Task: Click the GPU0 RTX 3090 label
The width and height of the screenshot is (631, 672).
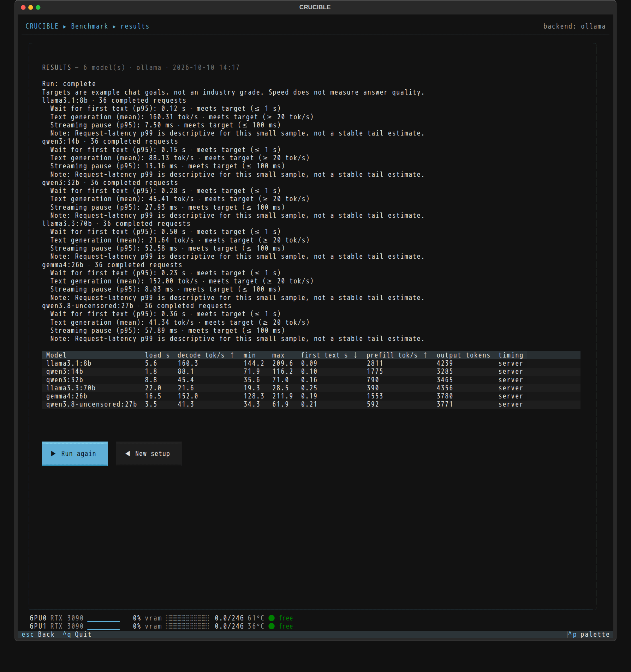Action: (56, 618)
